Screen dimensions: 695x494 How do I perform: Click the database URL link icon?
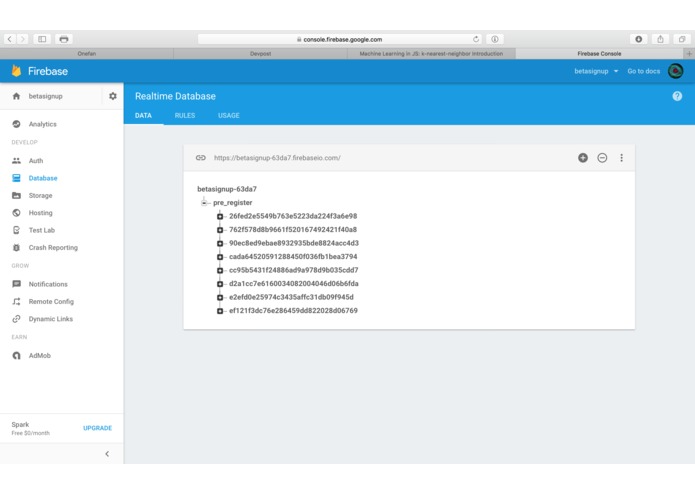tap(201, 158)
